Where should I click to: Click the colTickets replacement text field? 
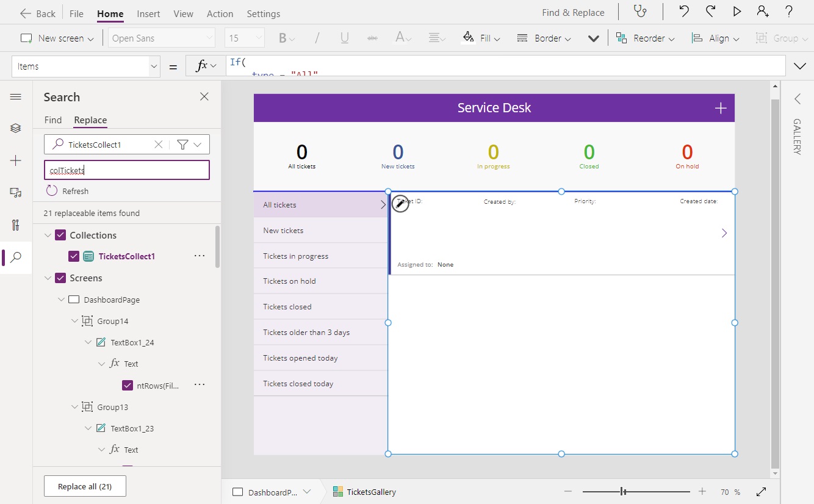(126, 170)
